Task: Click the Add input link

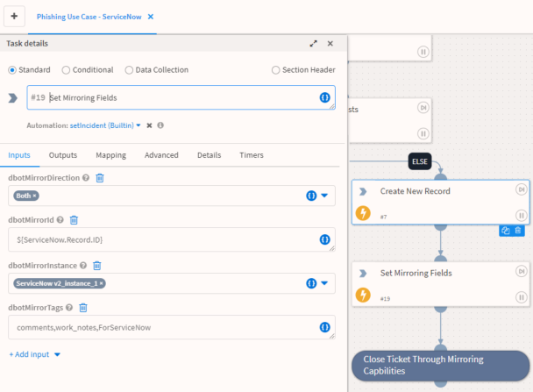Action: (x=34, y=354)
